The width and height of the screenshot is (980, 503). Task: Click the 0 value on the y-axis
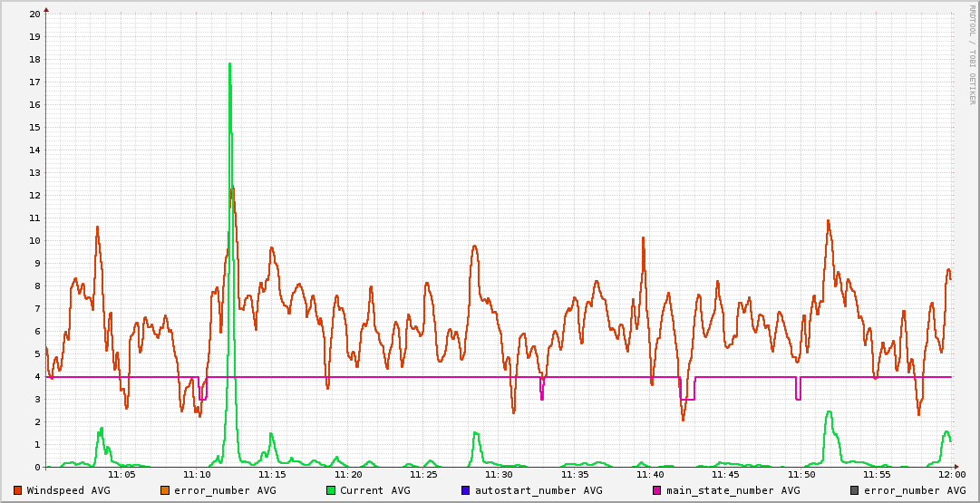tap(37, 468)
